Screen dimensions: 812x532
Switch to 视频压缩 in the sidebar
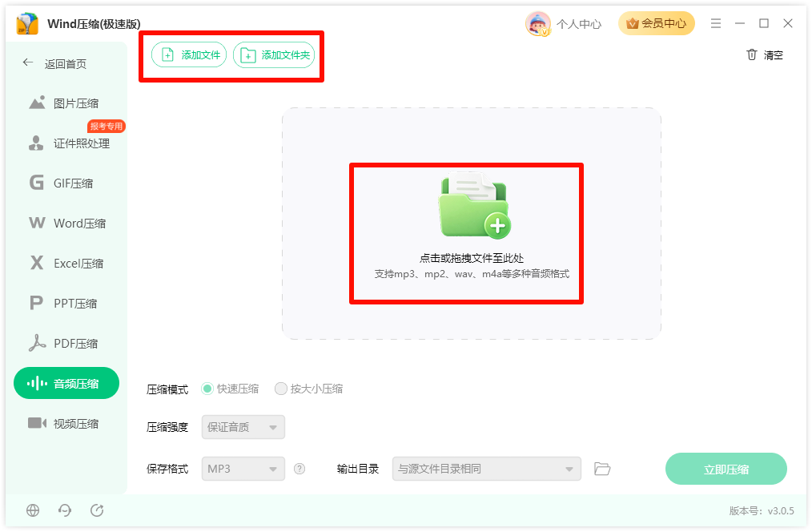tap(66, 423)
